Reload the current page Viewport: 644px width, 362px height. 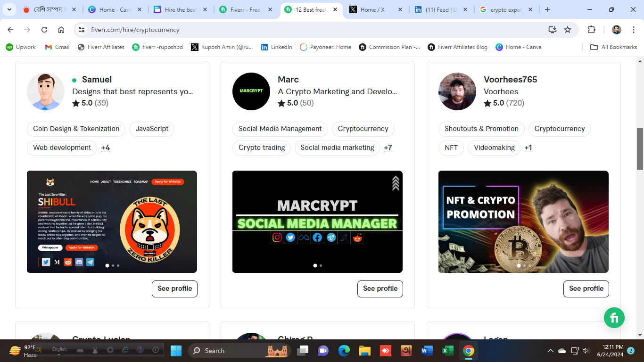(x=44, y=30)
